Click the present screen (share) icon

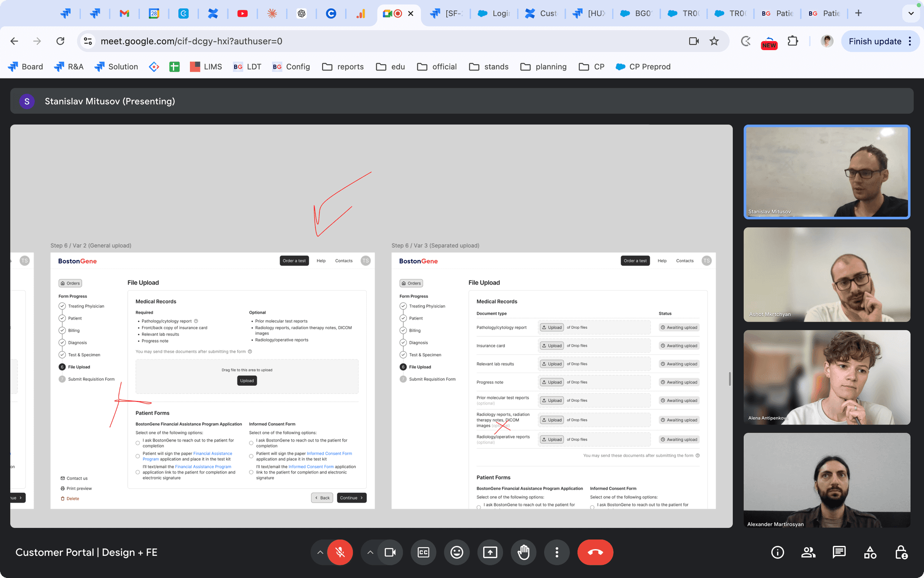click(x=490, y=552)
